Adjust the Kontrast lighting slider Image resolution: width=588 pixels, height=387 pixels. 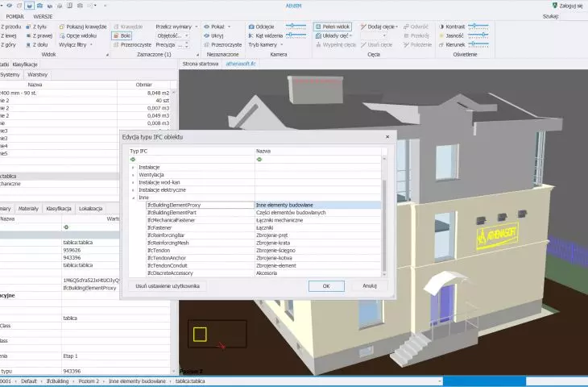pyautogui.click(x=478, y=27)
